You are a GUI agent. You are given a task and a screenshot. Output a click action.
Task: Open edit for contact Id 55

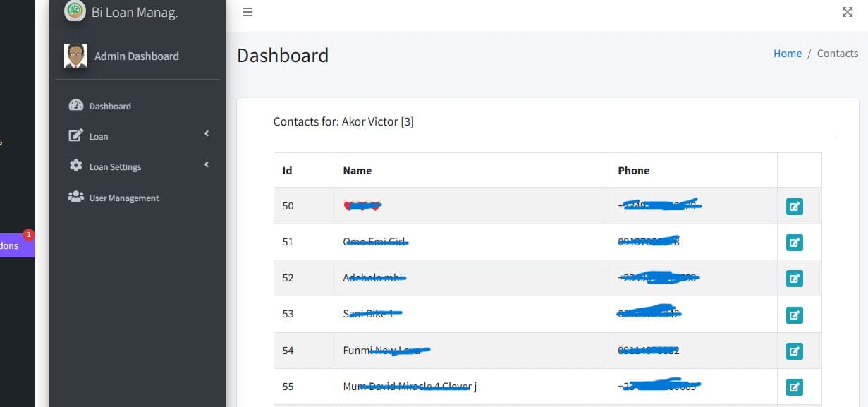coord(794,387)
